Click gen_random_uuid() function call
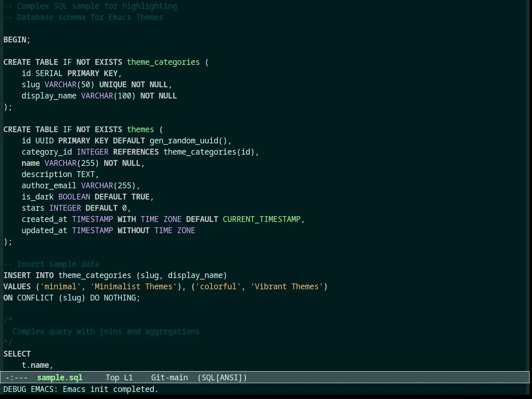This screenshot has width=532, height=399. [188, 141]
